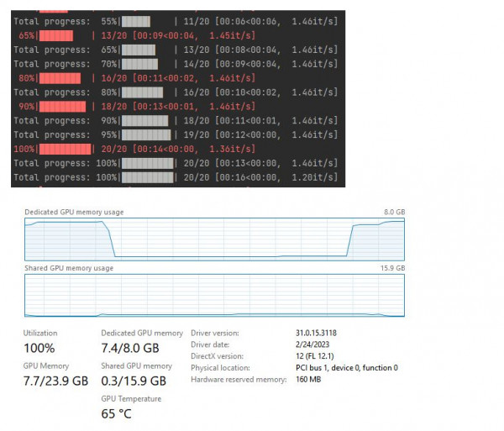Click the Utilization 100% value

[39, 348]
